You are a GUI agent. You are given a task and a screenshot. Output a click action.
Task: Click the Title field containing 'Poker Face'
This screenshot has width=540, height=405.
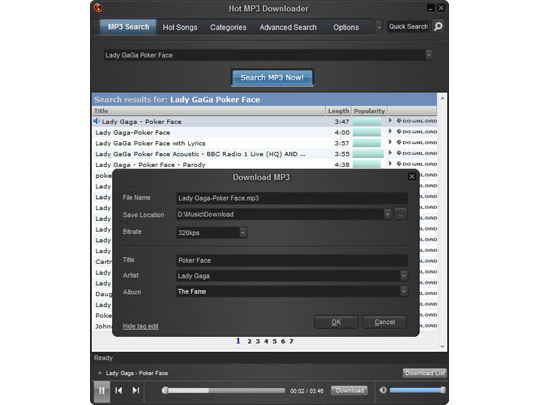click(292, 260)
